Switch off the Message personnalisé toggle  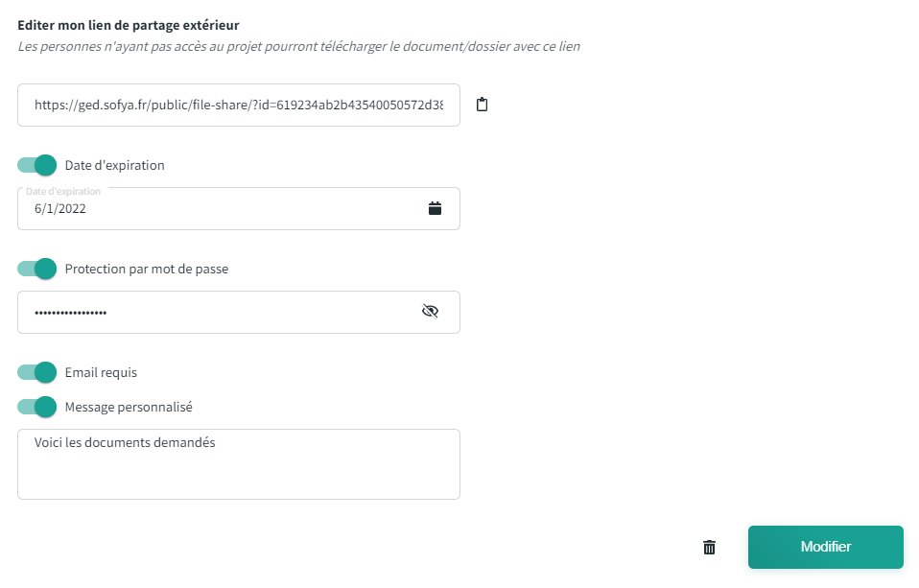tap(37, 407)
